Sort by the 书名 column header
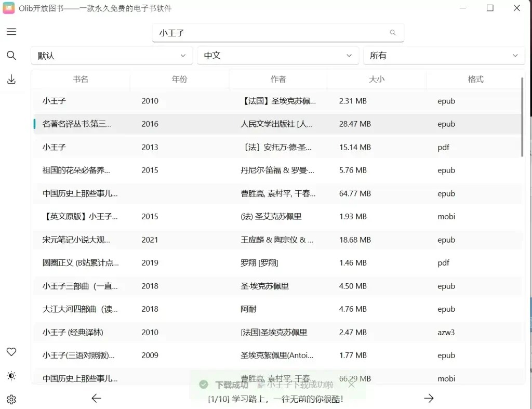Viewport: 532px width, 409px height. tap(81, 79)
